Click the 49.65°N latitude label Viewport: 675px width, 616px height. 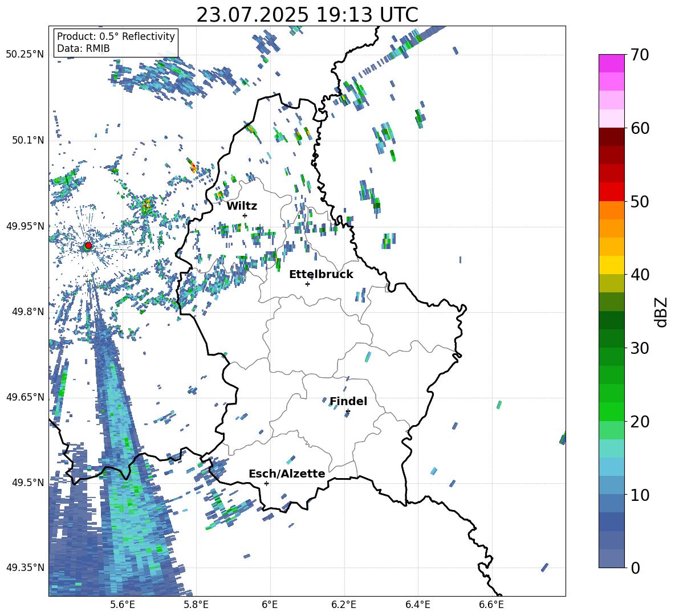(x=25, y=397)
